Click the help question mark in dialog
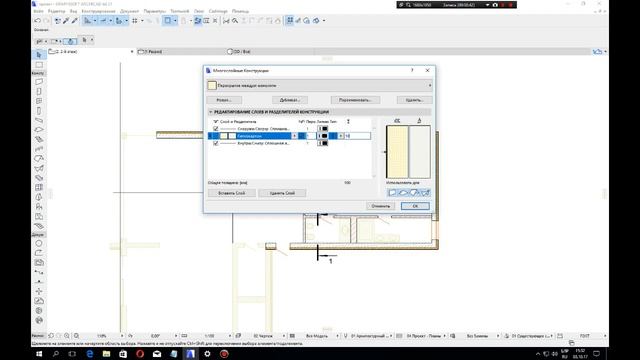 (x=412, y=71)
